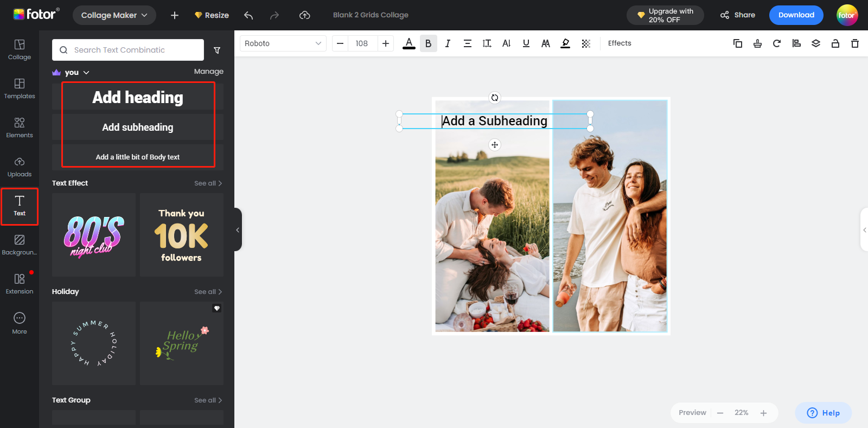The width and height of the screenshot is (868, 428).
Task: Open the text color picker
Action: (409, 43)
